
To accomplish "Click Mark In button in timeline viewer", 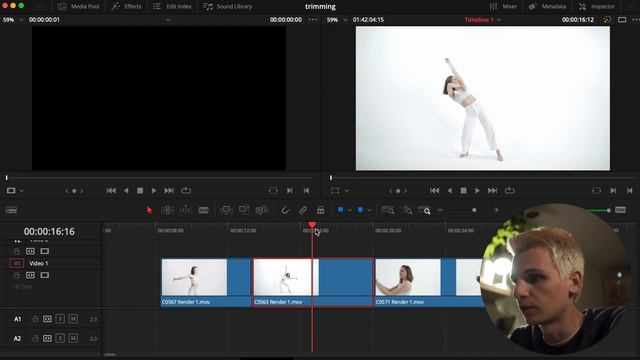I will point(613,191).
